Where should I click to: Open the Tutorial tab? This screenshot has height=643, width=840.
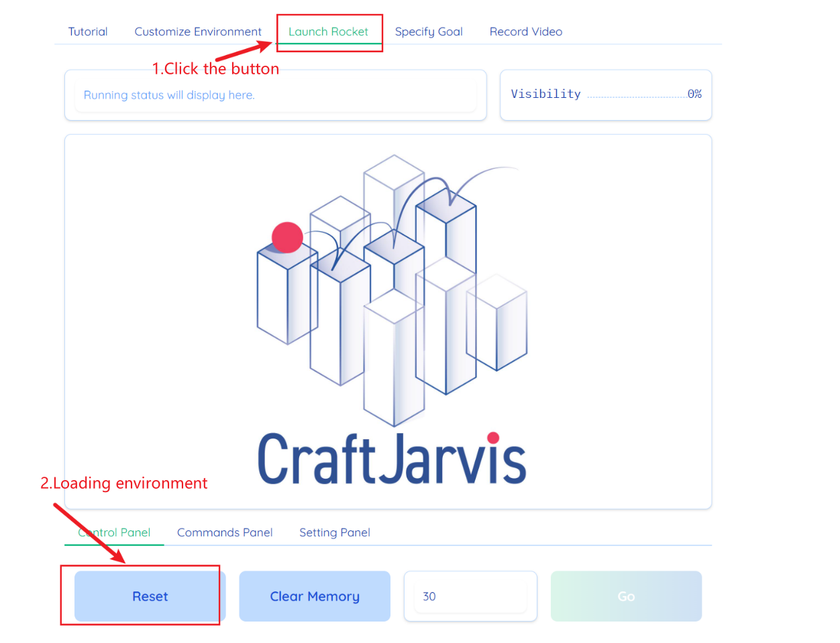pos(88,32)
